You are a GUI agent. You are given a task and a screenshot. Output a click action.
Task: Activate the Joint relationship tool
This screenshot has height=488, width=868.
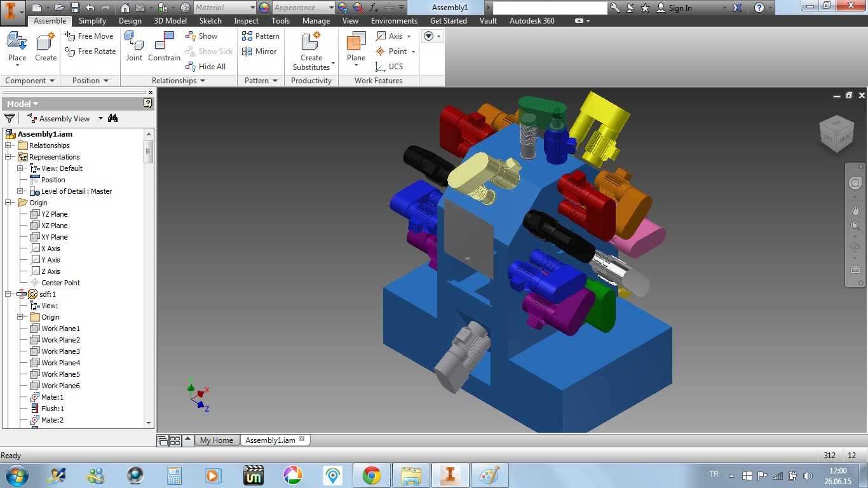point(134,48)
